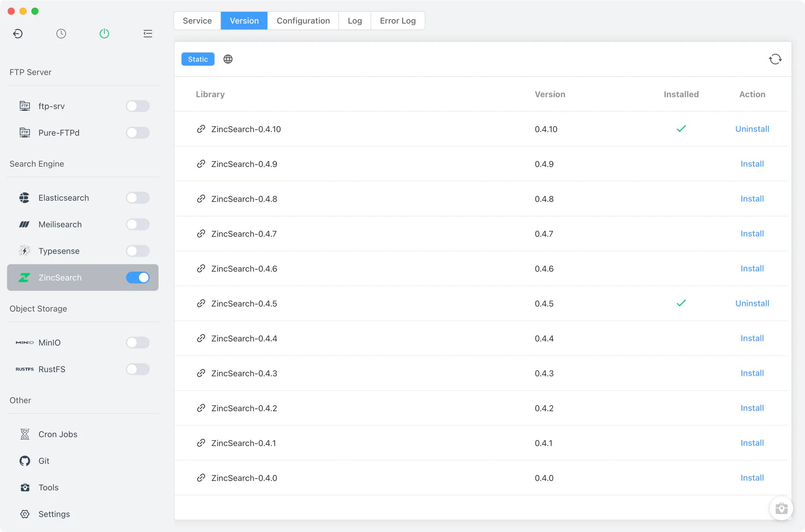
Task: Enable the MinIO switch
Action: (x=138, y=343)
